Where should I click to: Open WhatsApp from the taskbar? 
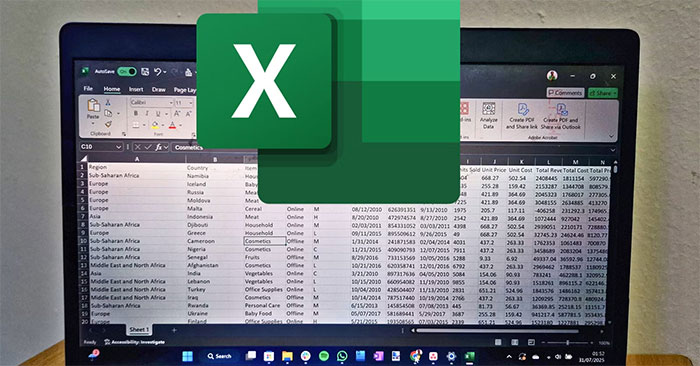tap(342, 356)
